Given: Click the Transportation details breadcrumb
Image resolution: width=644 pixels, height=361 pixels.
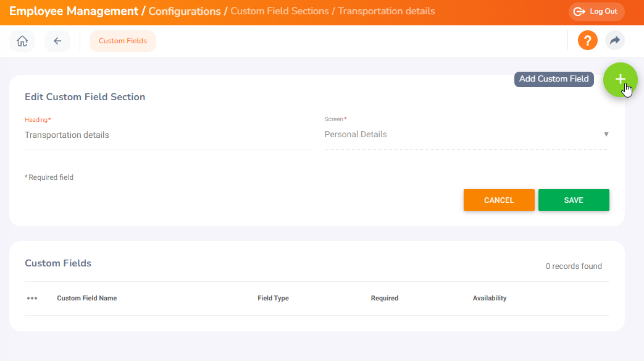Looking at the screenshot, I should [386, 11].
